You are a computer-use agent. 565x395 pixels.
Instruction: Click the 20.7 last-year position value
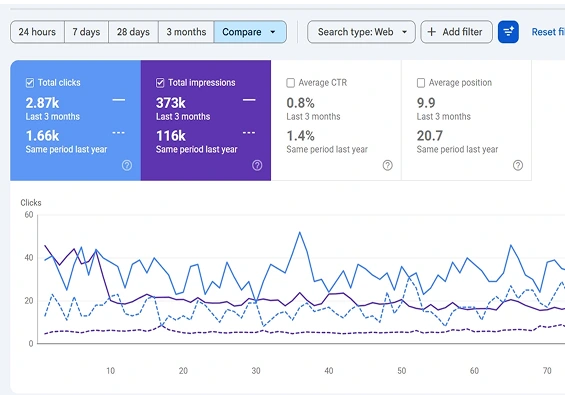click(x=430, y=136)
